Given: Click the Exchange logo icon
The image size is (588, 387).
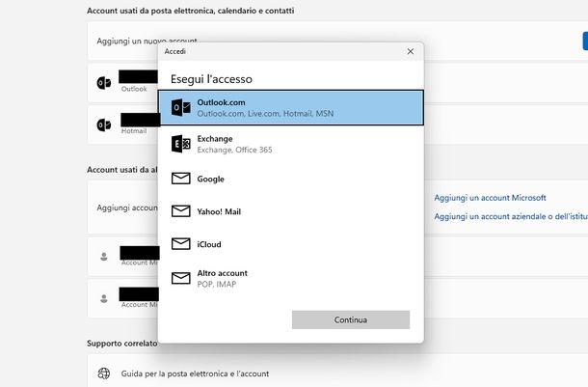Looking at the screenshot, I should click(181, 144).
